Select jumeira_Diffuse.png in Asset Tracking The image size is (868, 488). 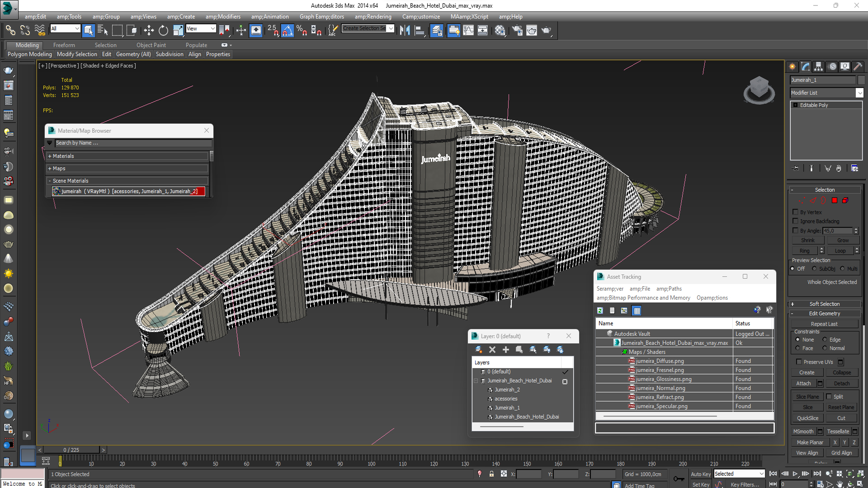tap(660, 361)
